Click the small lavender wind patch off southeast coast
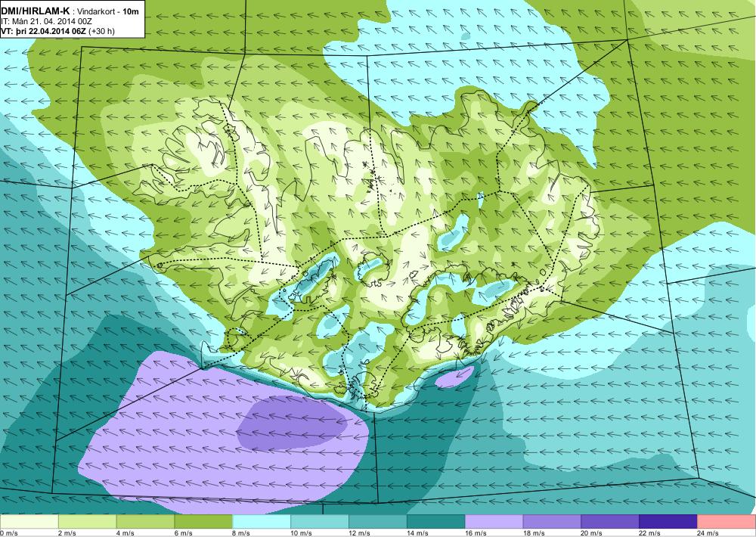This screenshot has width=756, height=537. click(x=454, y=377)
